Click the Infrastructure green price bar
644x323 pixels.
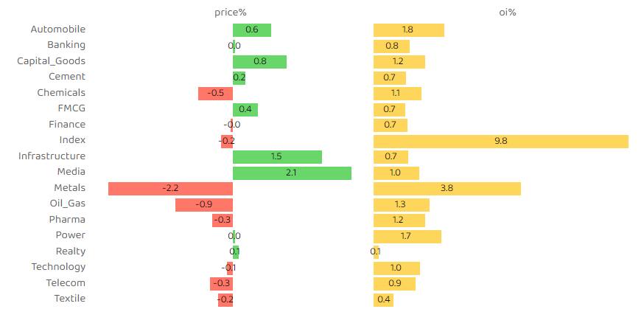coord(277,157)
